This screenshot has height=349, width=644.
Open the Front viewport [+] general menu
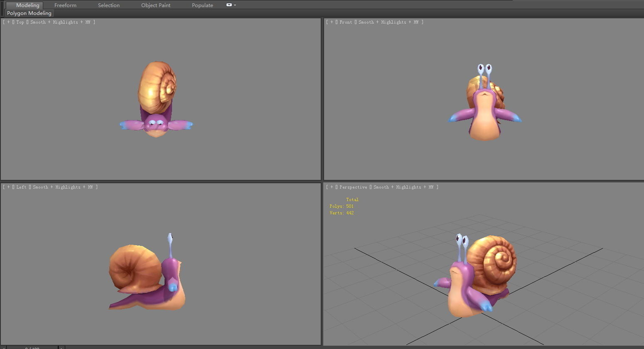click(x=332, y=22)
